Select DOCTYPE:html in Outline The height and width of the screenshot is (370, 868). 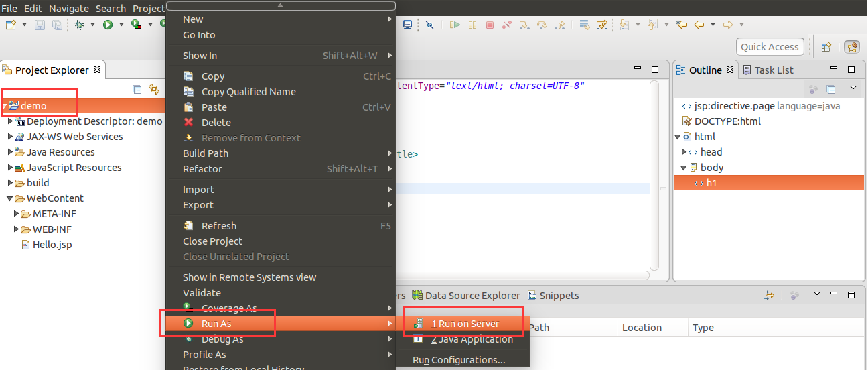coord(721,121)
